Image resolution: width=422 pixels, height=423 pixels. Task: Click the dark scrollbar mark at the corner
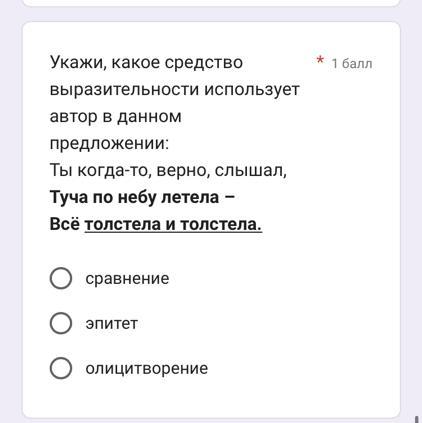[417, 419]
